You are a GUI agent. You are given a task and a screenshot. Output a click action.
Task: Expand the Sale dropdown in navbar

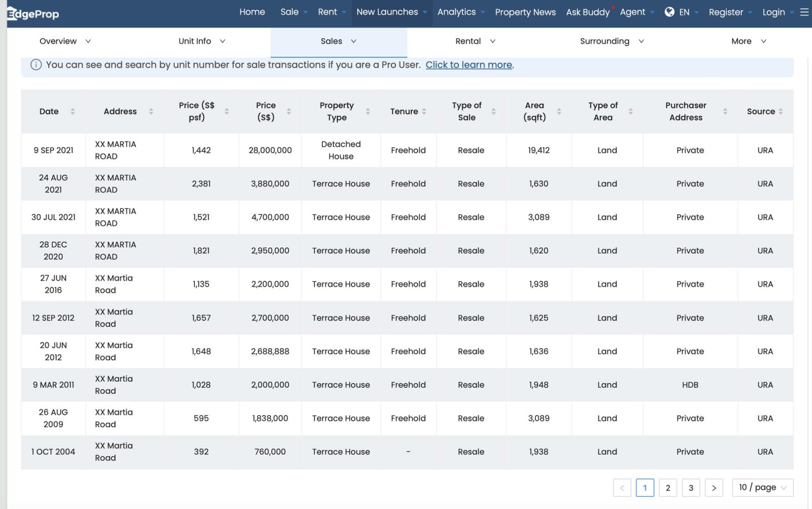[x=294, y=12]
